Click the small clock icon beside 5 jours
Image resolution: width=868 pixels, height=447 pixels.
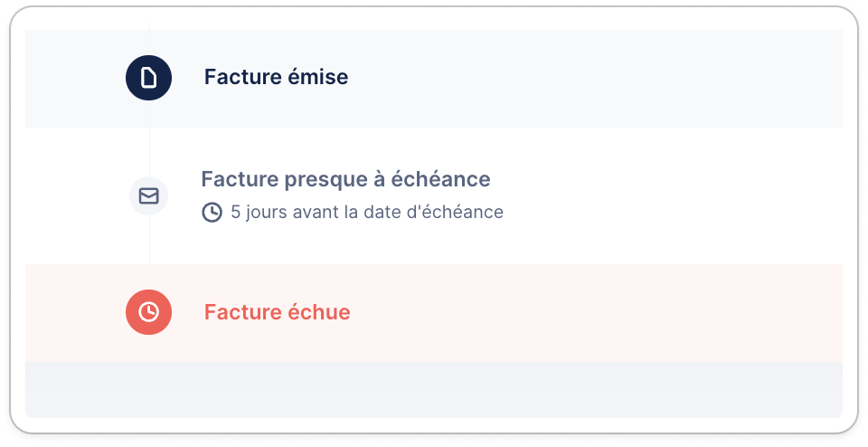tap(212, 212)
